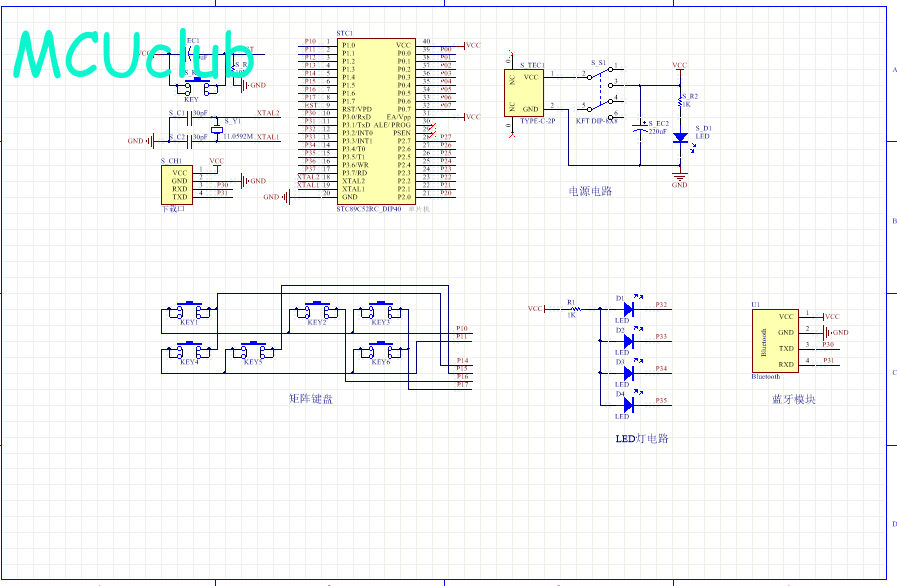The width and height of the screenshot is (897, 586).
Task: Click the 蓝牙模块 section title
Action: pos(793,399)
